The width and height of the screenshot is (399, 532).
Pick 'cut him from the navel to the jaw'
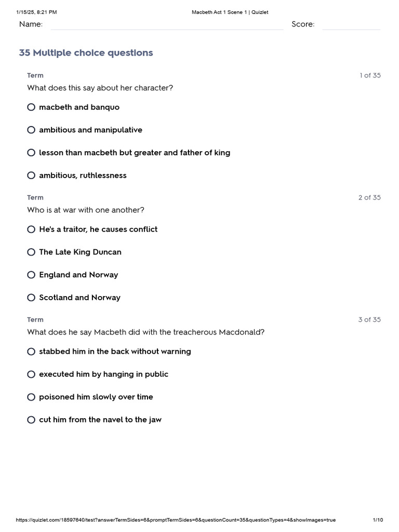click(31, 420)
